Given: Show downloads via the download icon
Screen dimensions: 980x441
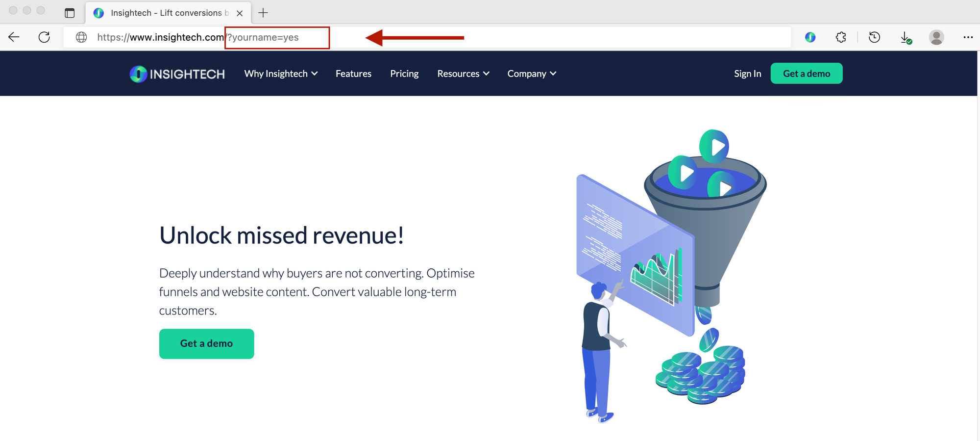Looking at the screenshot, I should click(906, 37).
